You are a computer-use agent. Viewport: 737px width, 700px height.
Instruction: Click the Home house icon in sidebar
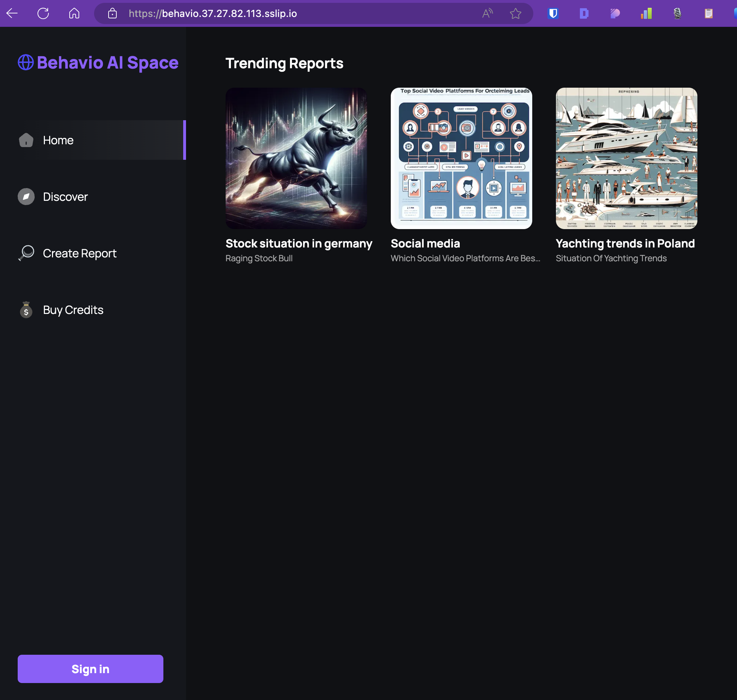(x=26, y=140)
